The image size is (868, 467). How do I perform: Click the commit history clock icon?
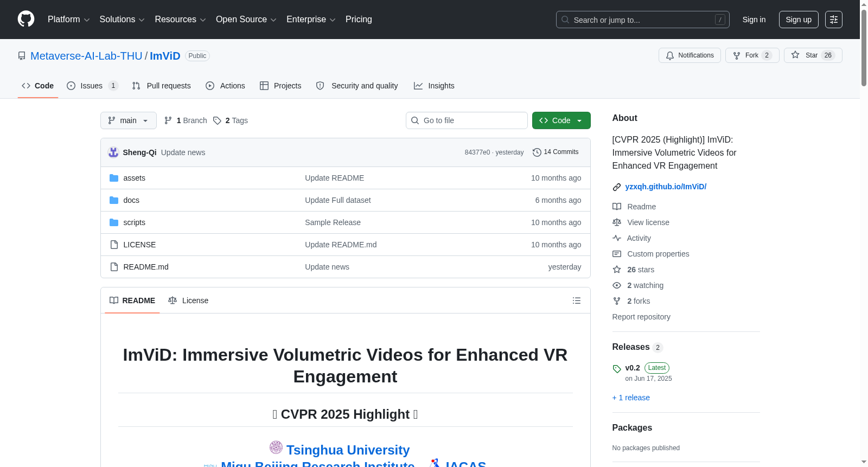tap(537, 152)
